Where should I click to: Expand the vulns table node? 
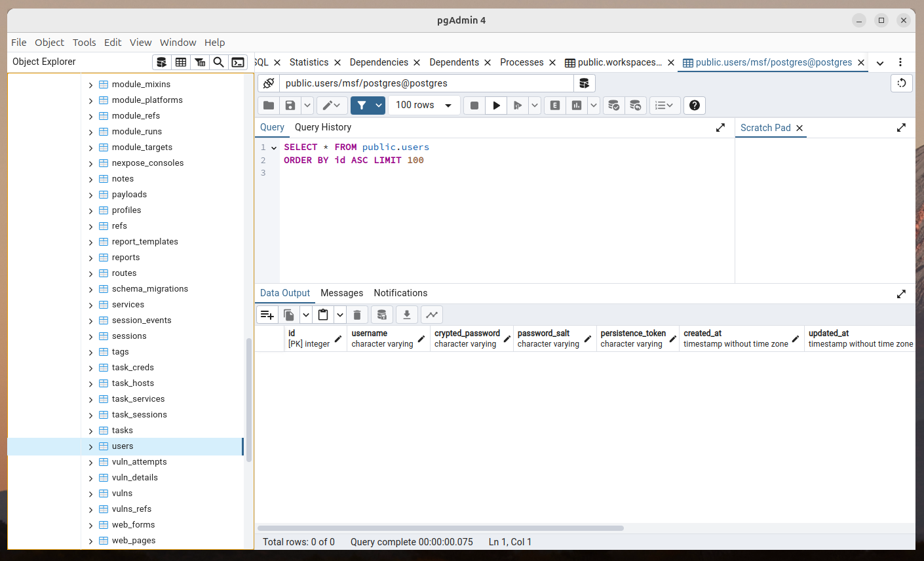tap(91, 493)
